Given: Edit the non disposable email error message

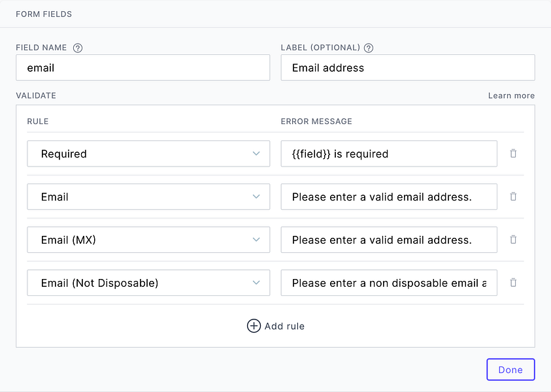Looking at the screenshot, I should pyautogui.click(x=389, y=283).
